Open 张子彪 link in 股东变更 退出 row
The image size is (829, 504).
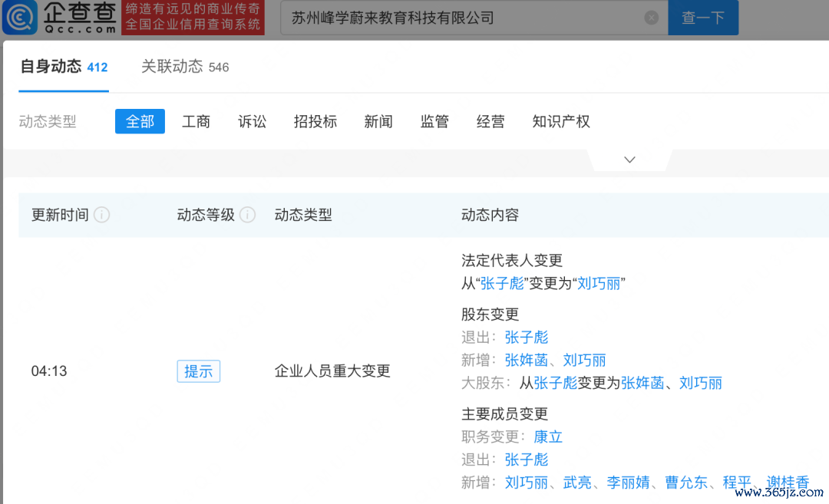coord(527,337)
